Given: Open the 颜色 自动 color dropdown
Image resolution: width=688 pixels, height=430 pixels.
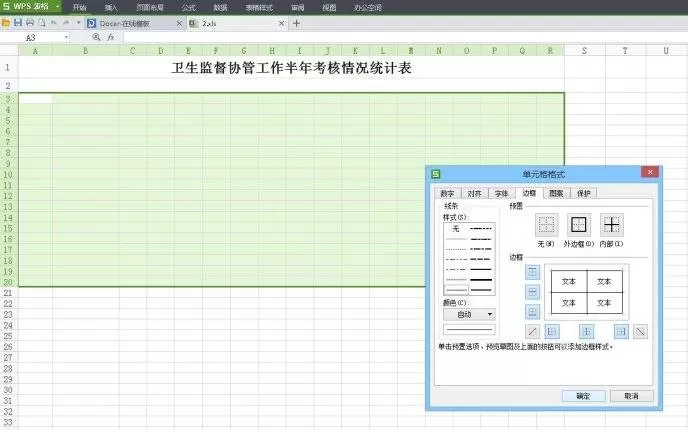Looking at the screenshot, I should coord(469,315).
